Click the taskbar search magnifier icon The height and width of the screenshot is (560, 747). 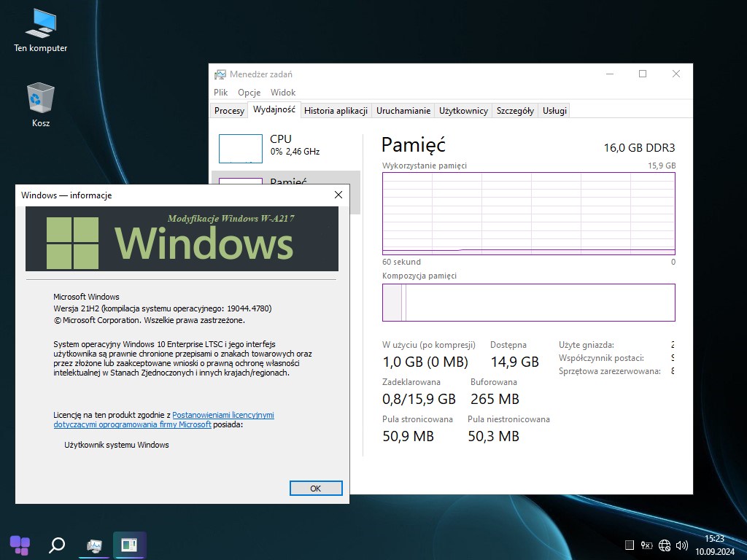pos(57,544)
